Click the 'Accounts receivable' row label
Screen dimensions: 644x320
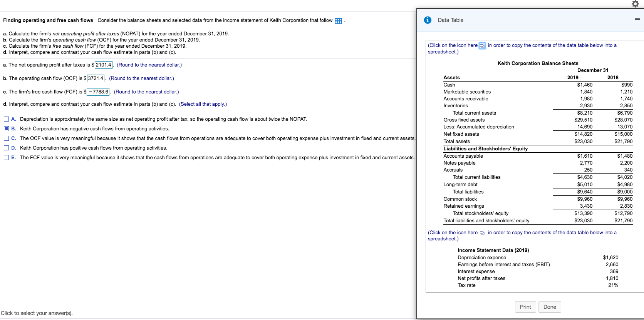point(466,99)
